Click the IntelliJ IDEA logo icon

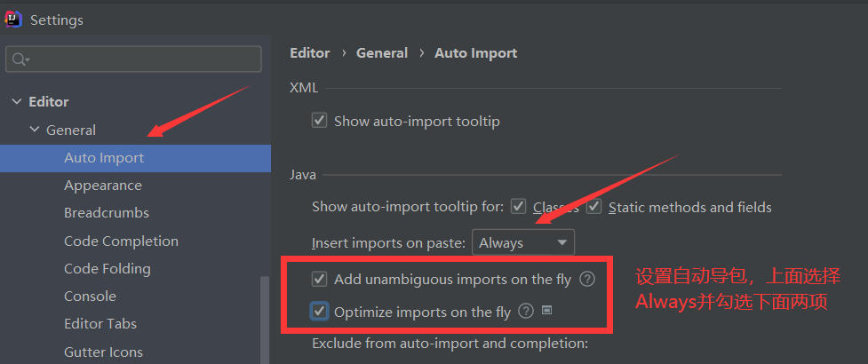[x=14, y=19]
